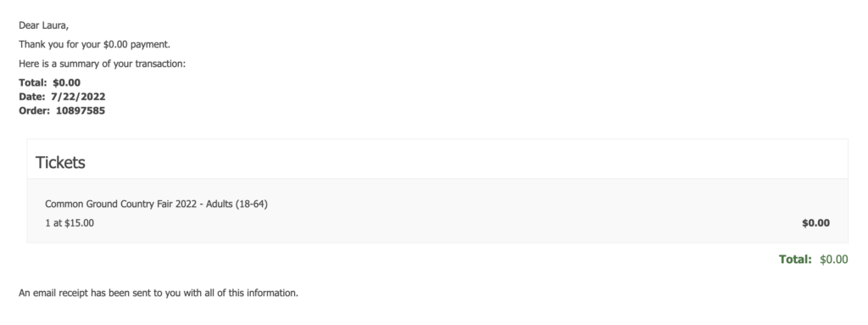Image resolution: width=868 pixels, height=325 pixels.
Task: Click 'Here is a summary of your transaction' text
Action: (x=103, y=64)
